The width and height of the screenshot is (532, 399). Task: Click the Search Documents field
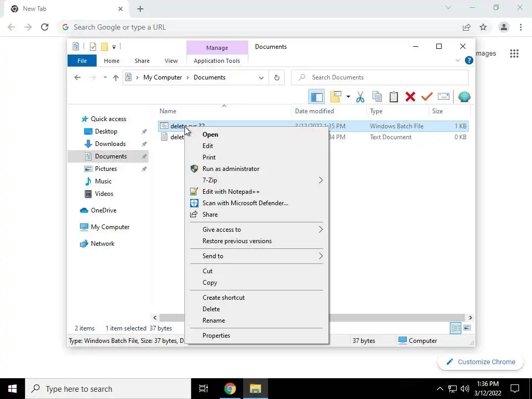[x=380, y=77]
